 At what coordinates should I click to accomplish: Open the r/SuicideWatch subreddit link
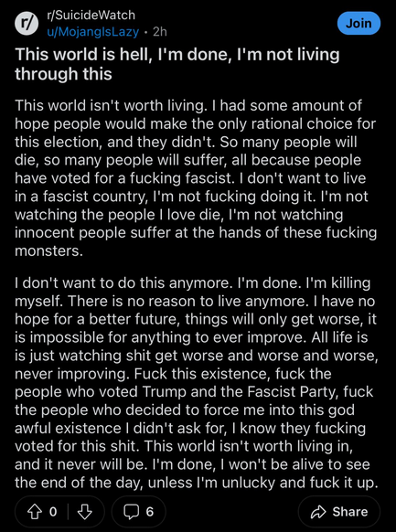[91, 16]
